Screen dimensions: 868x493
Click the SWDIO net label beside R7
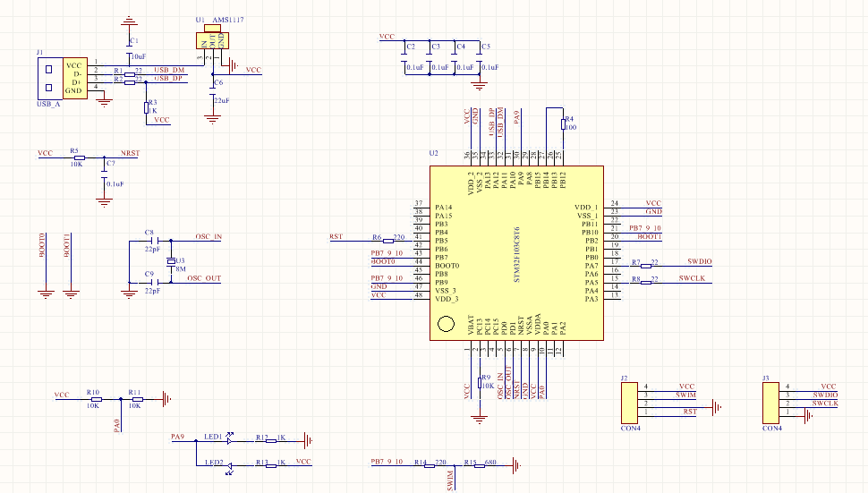[x=700, y=262]
